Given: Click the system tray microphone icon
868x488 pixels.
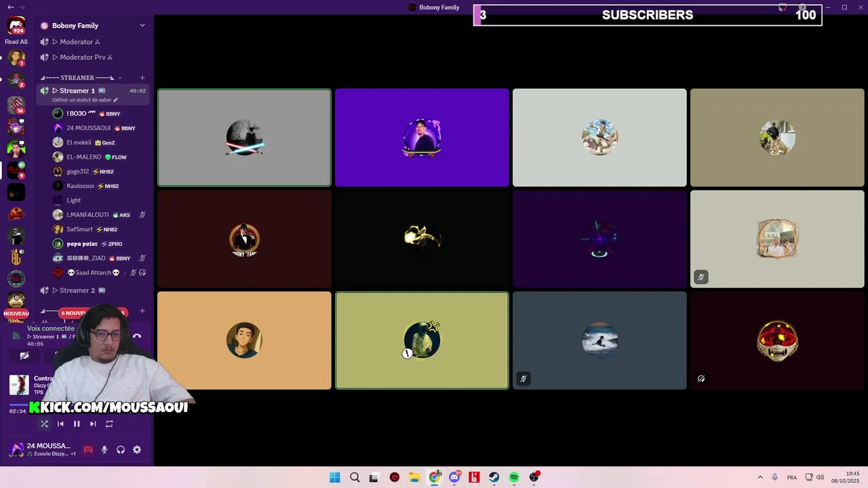Looking at the screenshot, I should coord(775,477).
